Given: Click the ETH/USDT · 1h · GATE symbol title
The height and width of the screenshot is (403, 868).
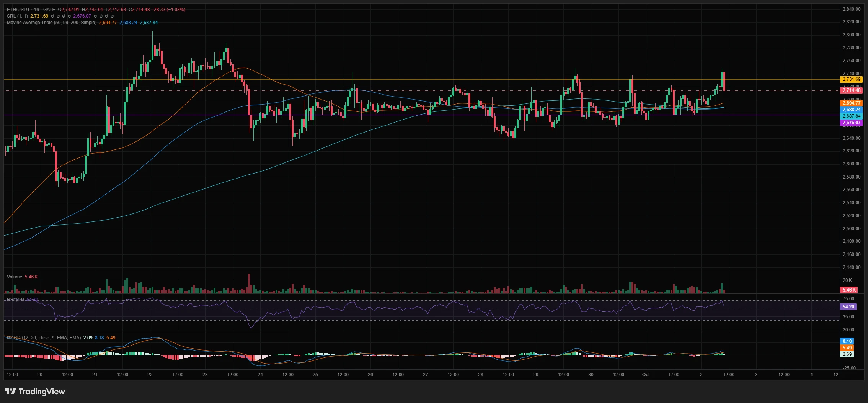Looking at the screenshot, I should 31,10.
